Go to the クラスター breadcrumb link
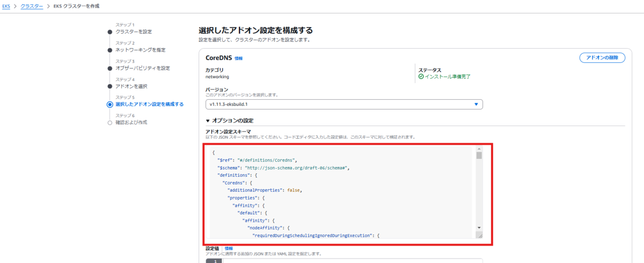The image size is (644, 263). click(x=32, y=5)
